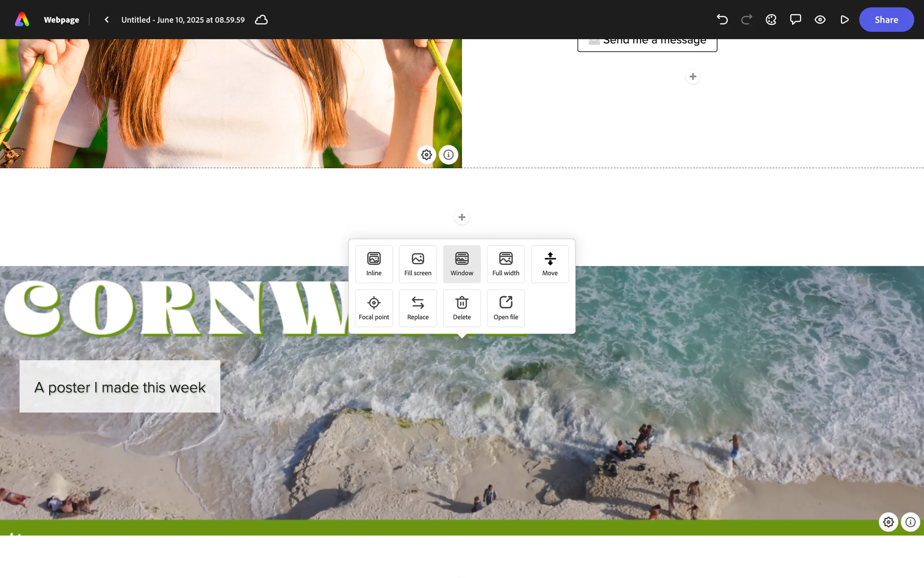Open the comments panel icon
The height and width of the screenshot is (578, 924).
(x=796, y=20)
